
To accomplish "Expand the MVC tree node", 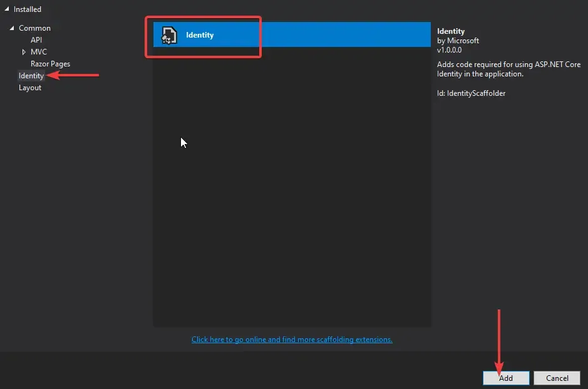I will point(24,51).
